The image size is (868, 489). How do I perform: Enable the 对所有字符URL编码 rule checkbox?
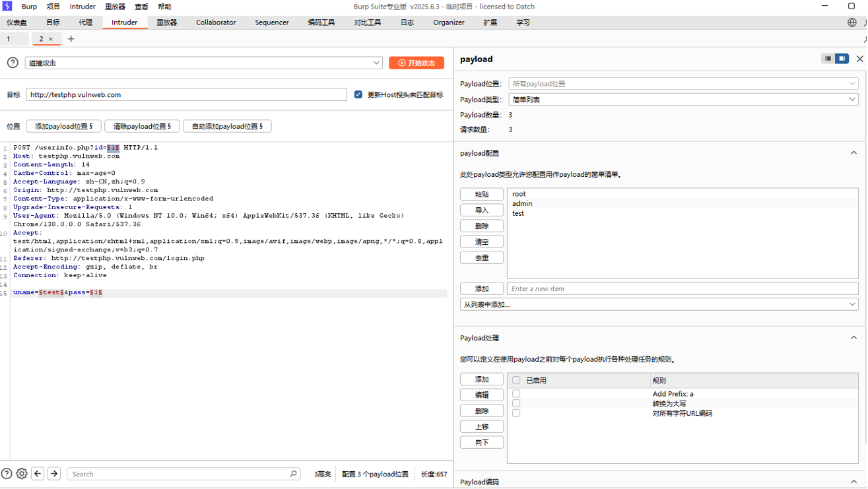point(516,413)
